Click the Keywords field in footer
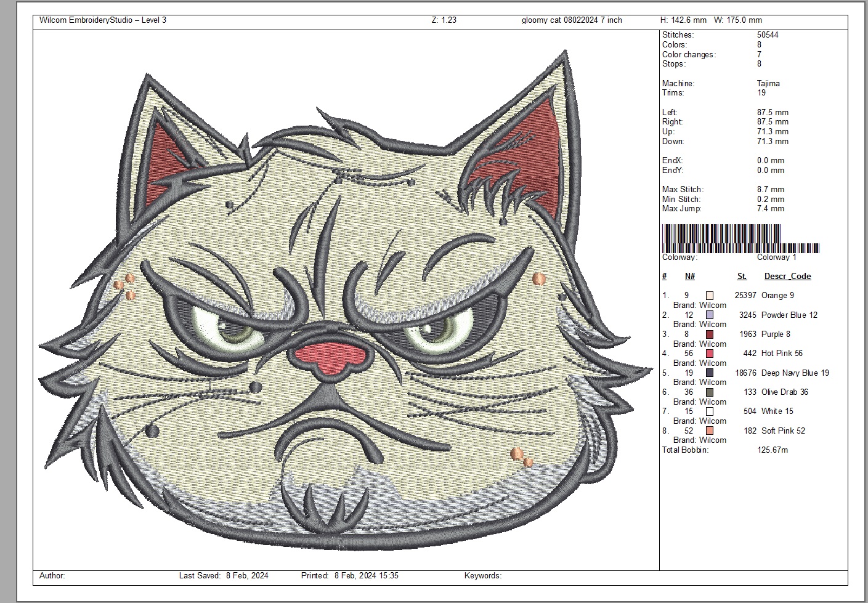This screenshot has width=868, height=603. pos(482,576)
